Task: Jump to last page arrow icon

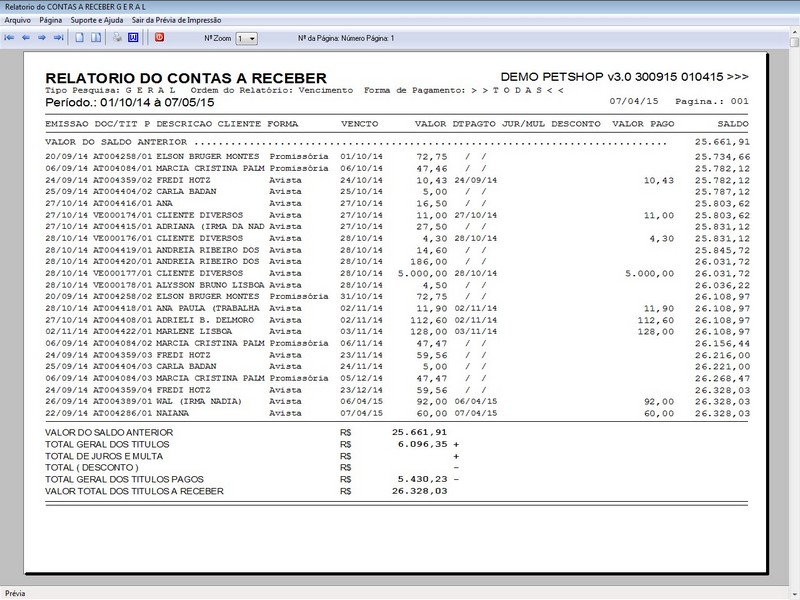Action: (x=58, y=38)
